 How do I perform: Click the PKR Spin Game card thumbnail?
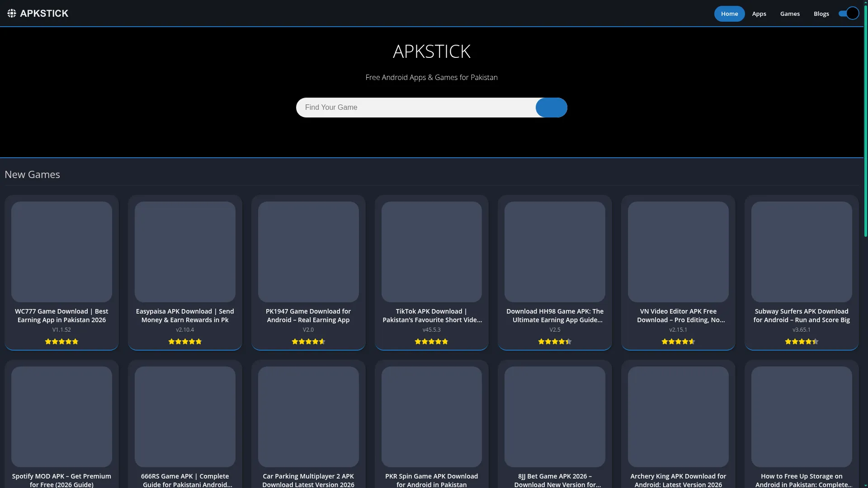tap(432, 417)
